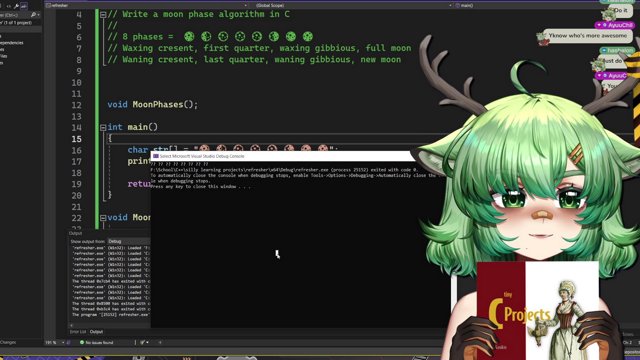
Task: Click the '// Write a moon phase algorithm in C' comment
Action: (x=198, y=14)
